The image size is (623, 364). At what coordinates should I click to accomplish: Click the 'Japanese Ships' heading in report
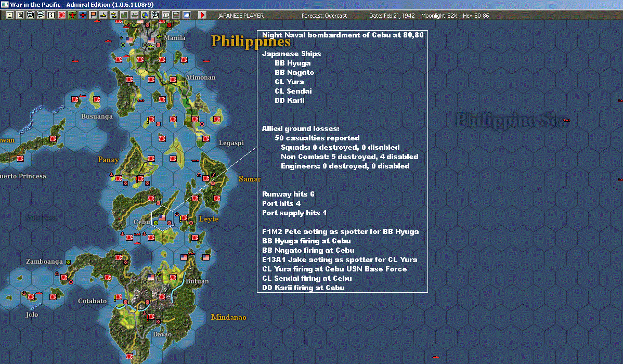tap(291, 54)
